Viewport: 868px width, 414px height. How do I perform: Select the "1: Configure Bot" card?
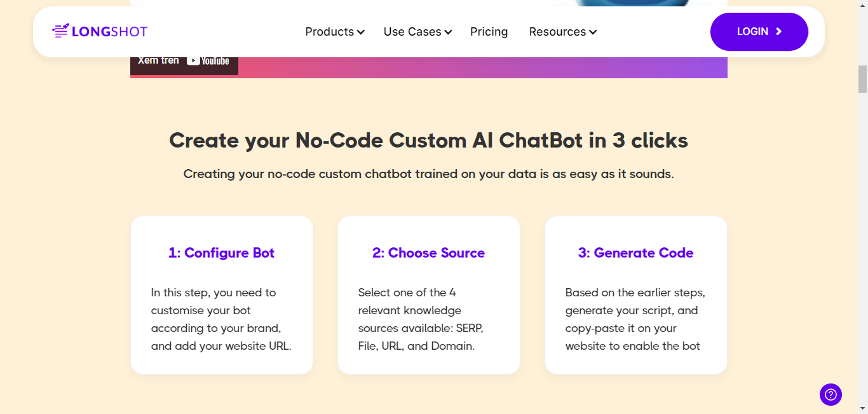click(222, 295)
